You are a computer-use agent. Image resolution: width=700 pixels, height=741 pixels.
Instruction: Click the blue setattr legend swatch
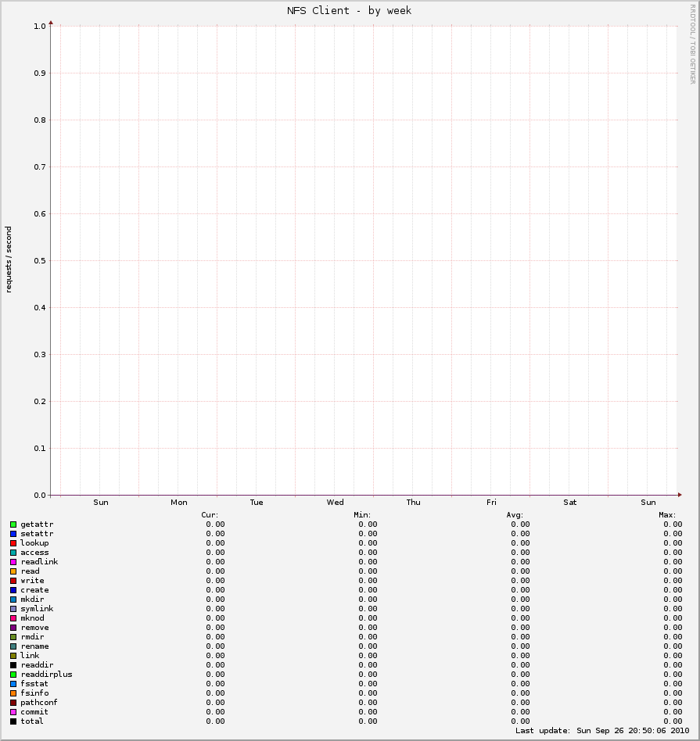(13, 534)
